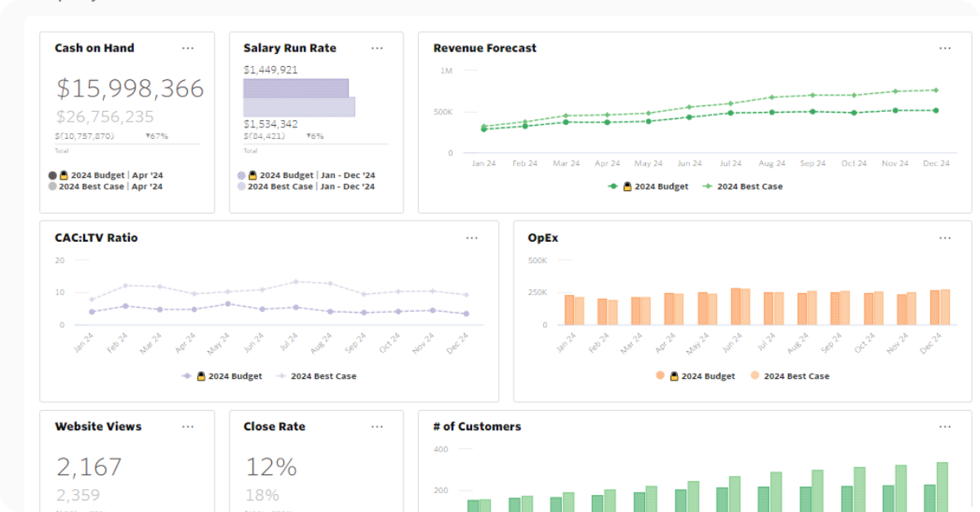This screenshot has height=512, width=980.
Task: Open the CAC:LTV Ratio card options menu
Action: [x=471, y=238]
